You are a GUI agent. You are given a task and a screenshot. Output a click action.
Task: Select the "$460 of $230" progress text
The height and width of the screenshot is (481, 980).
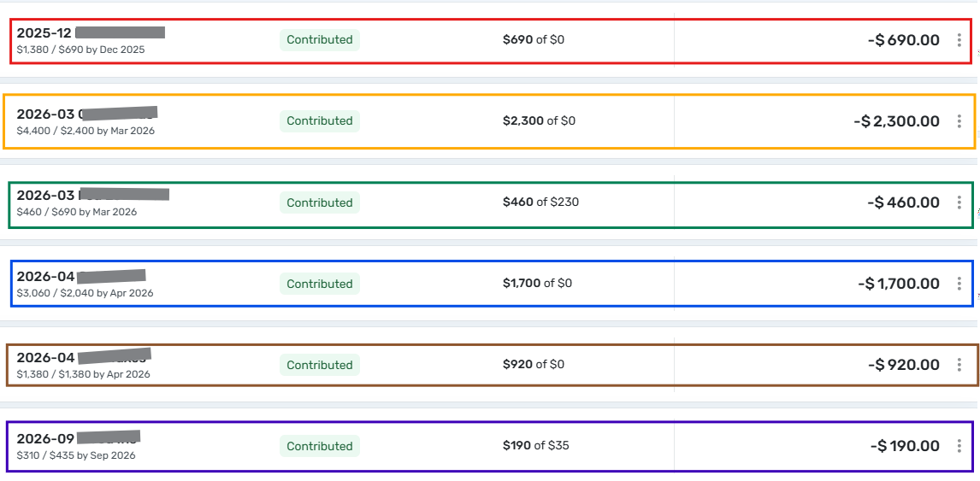542,202
